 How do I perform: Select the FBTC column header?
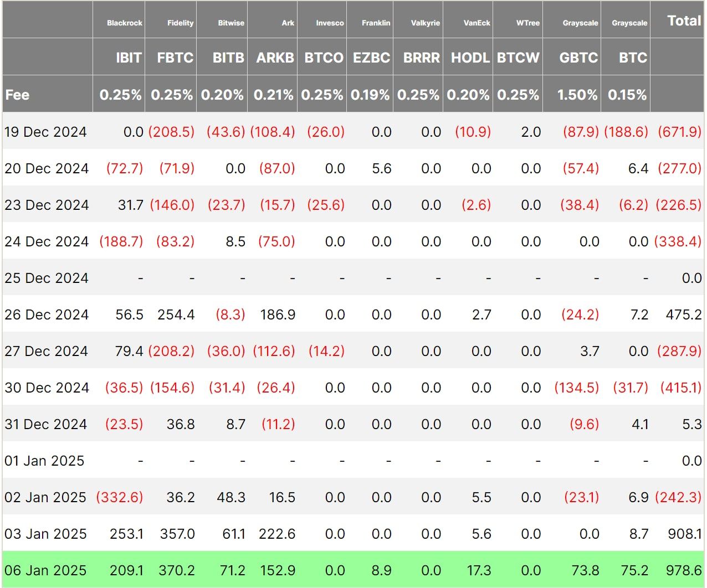click(x=175, y=58)
